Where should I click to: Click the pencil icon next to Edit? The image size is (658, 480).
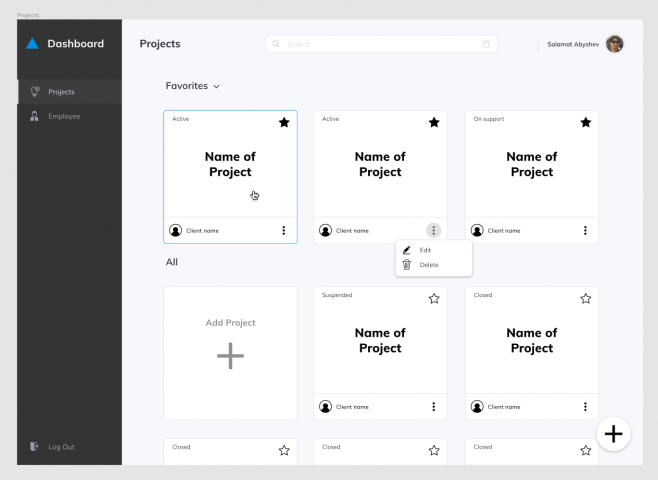406,250
